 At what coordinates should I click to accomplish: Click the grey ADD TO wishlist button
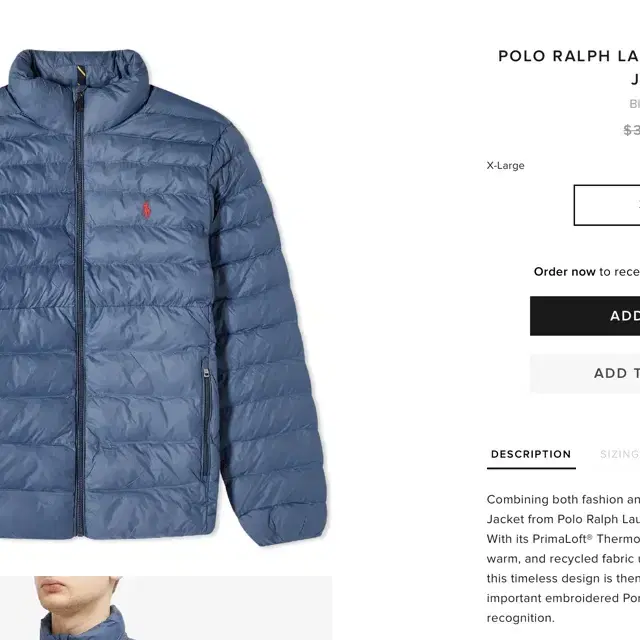(x=585, y=373)
